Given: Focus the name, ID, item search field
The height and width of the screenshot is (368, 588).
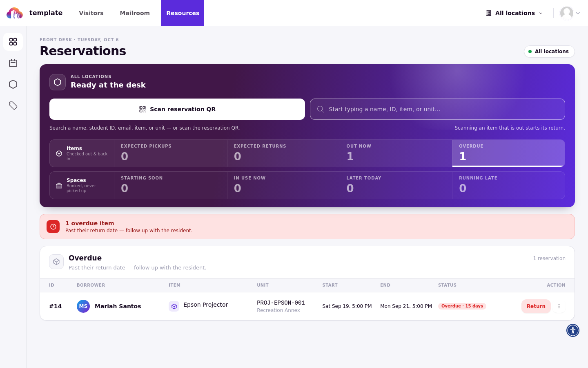Looking at the screenshot, I should pyautogui.click(x=437, y=109).
